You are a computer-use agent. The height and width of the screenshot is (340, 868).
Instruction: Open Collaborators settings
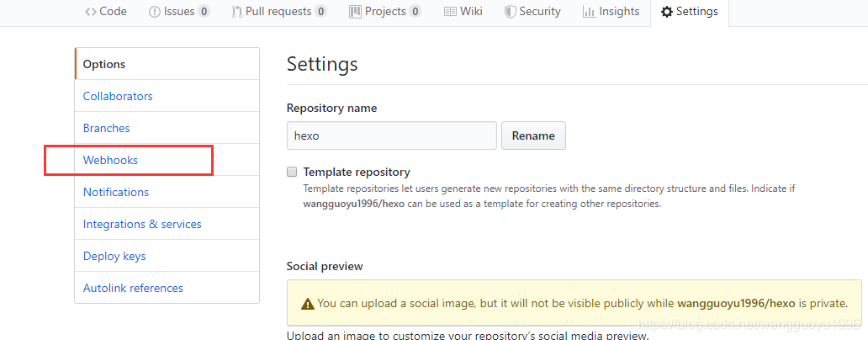click(x=167, y=96)
